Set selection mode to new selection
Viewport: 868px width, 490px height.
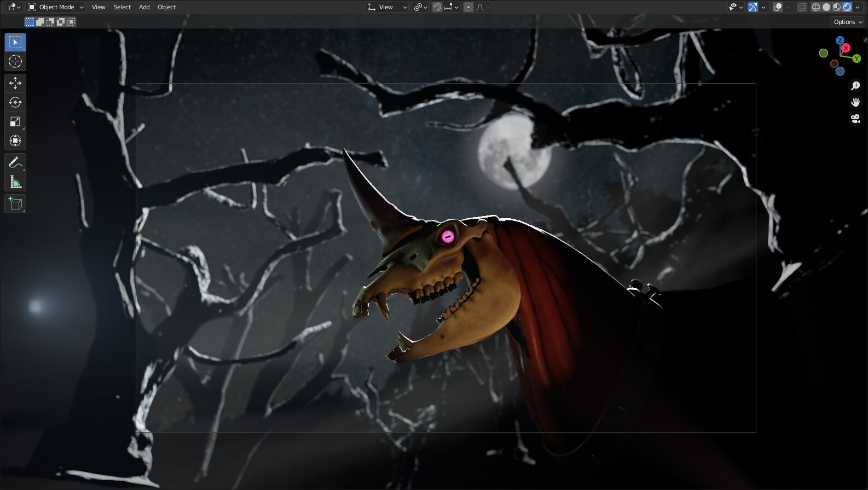click(x=30, y=22)
